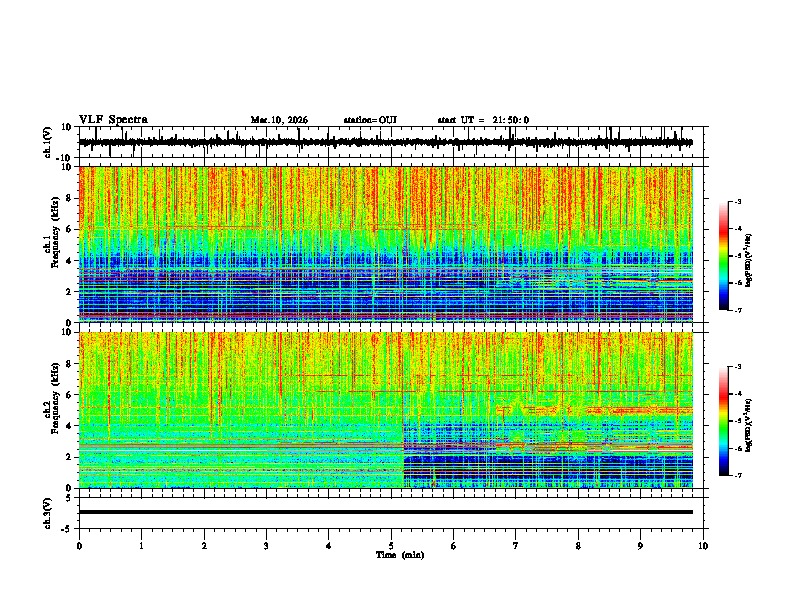The height and width of the screenshot is (612, 792).
Task: Click time axis tick label "3"
Action: click(x=266, y=546)
